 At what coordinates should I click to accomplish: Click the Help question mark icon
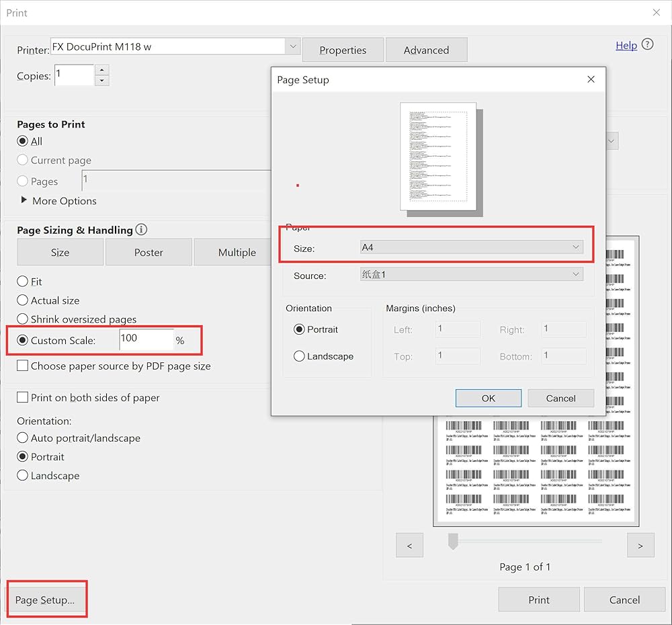tap(647, 45)
